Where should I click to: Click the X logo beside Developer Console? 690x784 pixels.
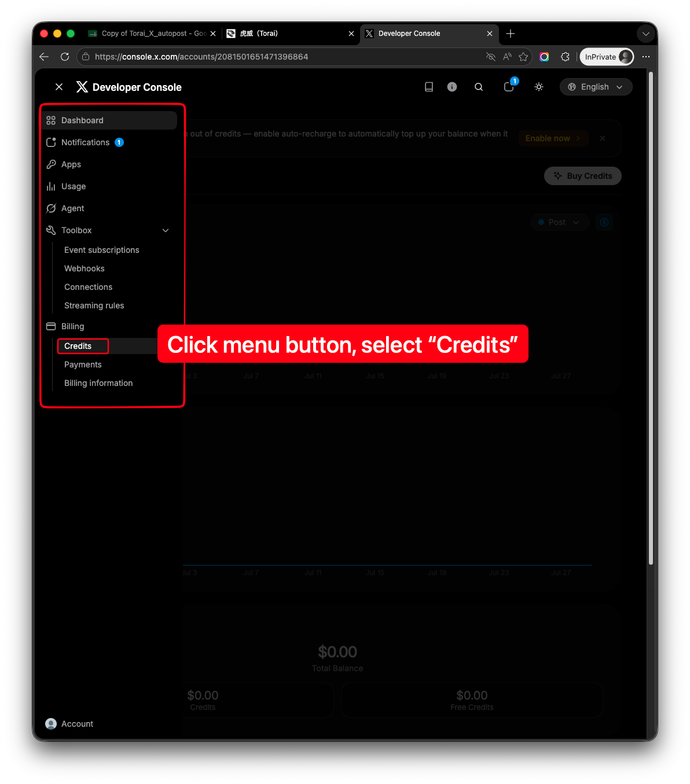pos(82,87)
